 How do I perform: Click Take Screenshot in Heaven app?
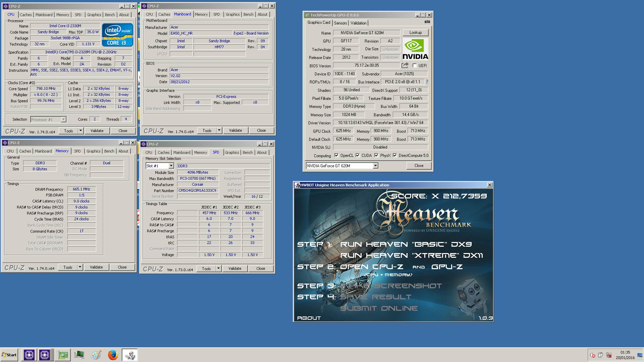[391, 286]
